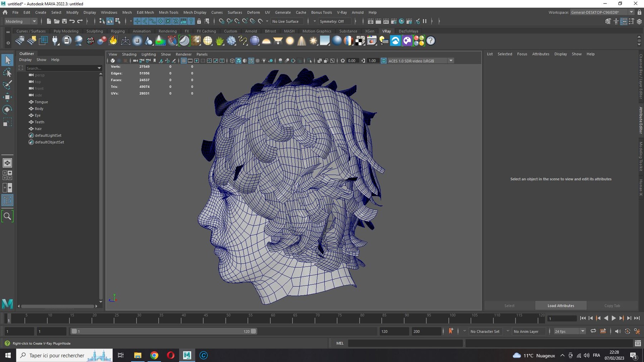
Task: Click the Undo arrow icon
Action: coord(72,21)
